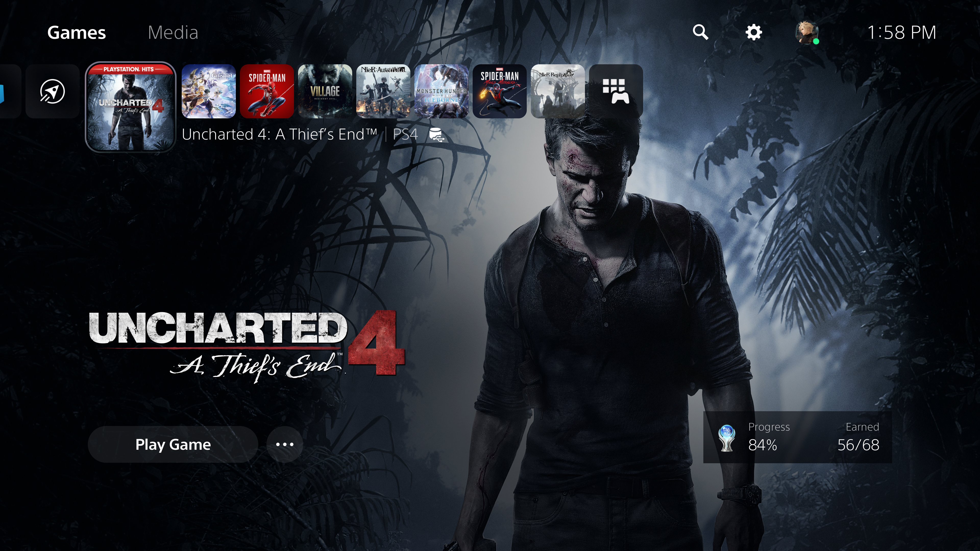This screenshot has width=980, height=551.
Task: Open the Explore rocket icon
Action: coord(53,91)
